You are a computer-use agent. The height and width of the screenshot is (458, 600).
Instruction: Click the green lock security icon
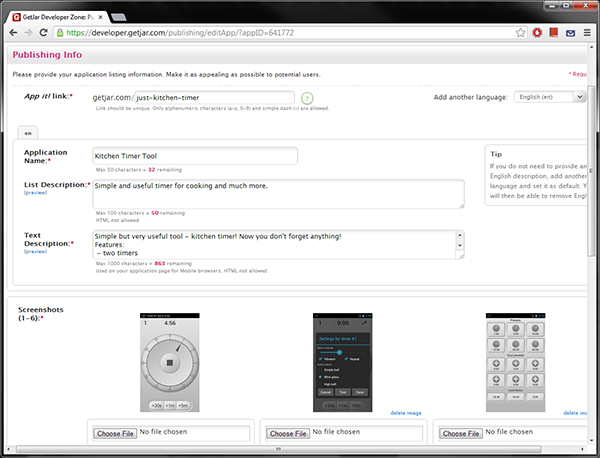[60, 33]
